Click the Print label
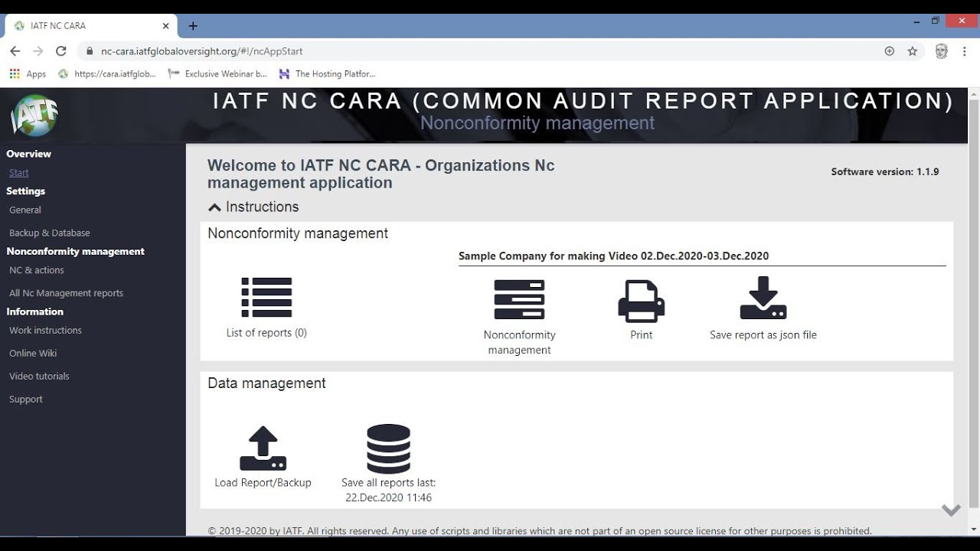This screenshot has width=980, height=551. [x=642, y=335]
